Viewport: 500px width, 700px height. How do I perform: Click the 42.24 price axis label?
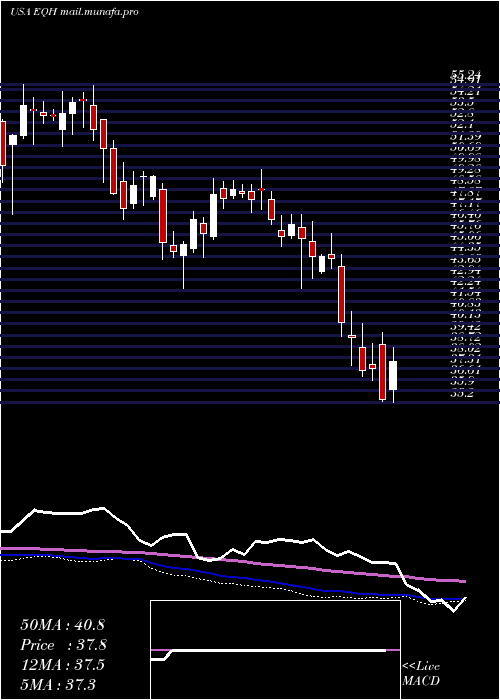click(464, 283)
